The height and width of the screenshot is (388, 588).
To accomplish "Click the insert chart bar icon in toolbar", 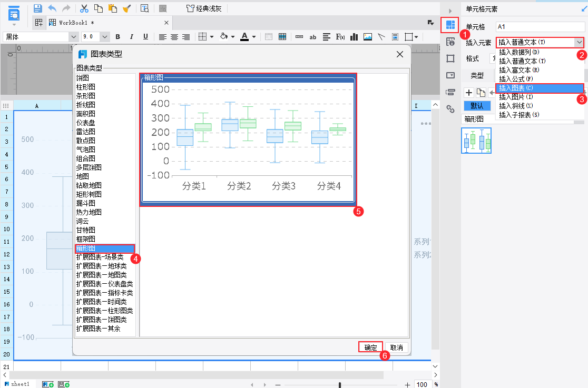I will click(354, 37).
